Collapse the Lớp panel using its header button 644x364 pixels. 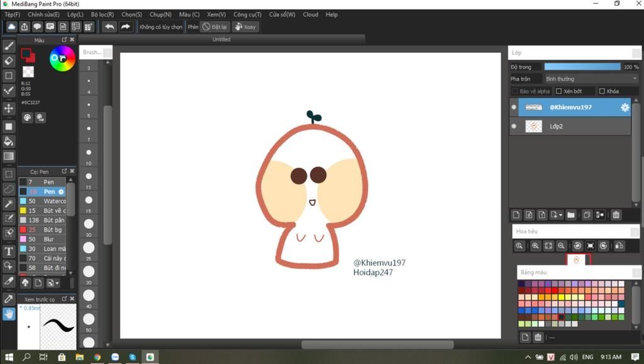pos(636,53)
